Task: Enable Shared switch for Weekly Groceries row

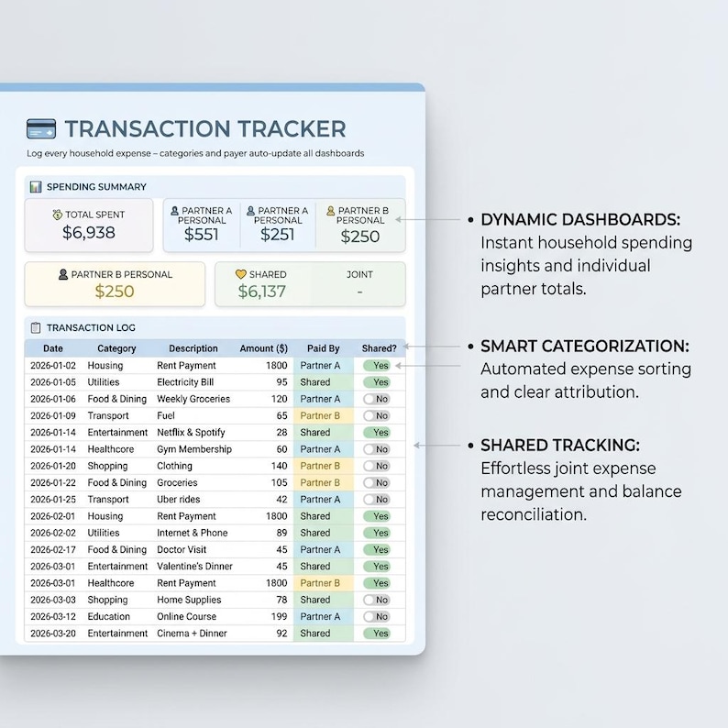Action: click(x=377, y=399)
